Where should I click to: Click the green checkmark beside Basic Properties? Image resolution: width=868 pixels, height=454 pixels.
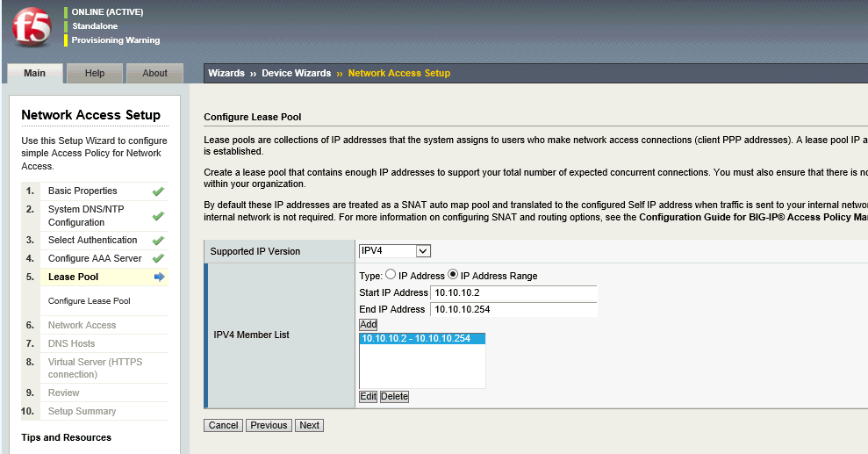(x=158, y=191)
